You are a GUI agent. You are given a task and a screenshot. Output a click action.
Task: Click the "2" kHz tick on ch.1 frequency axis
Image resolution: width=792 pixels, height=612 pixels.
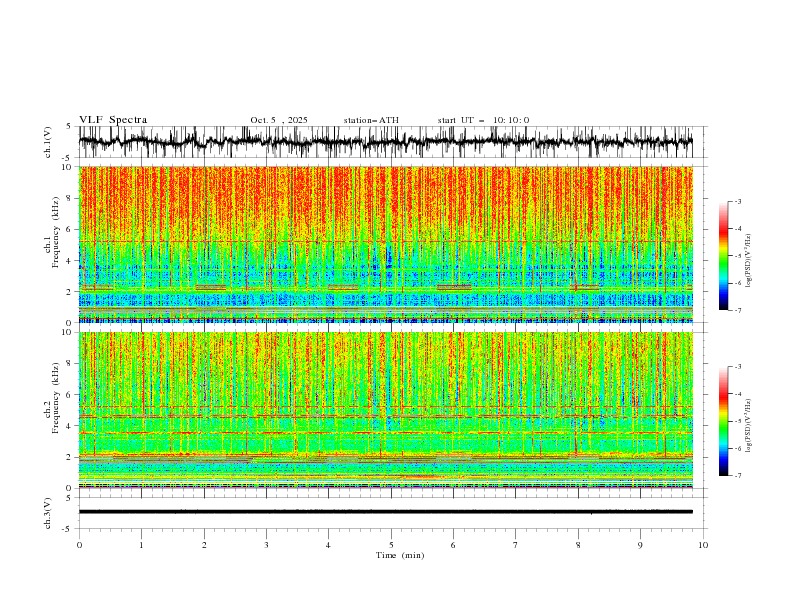coord(69,292)
